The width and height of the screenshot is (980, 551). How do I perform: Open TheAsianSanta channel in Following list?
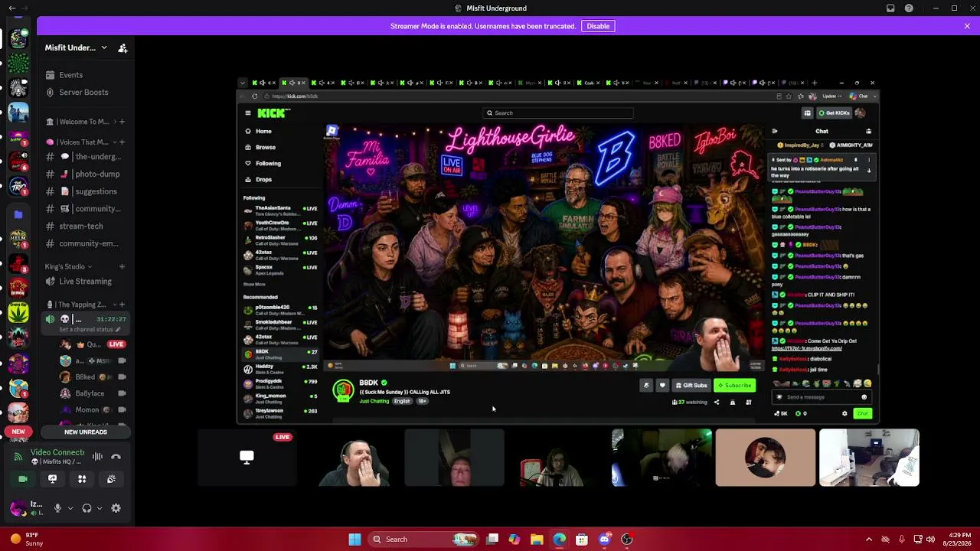click(280, 210)
